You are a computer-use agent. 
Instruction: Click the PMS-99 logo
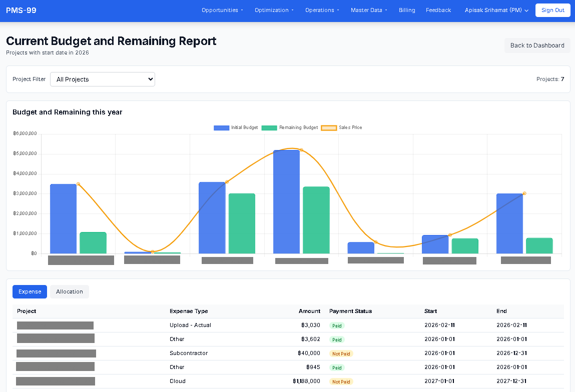(21, 10)
